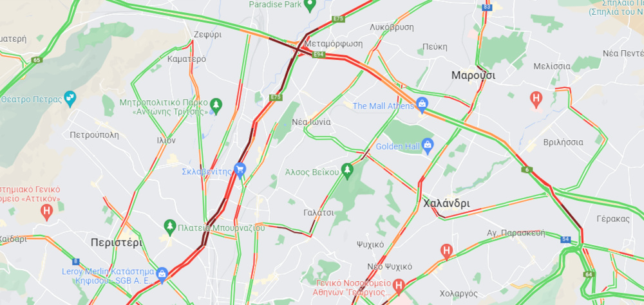Click the Πλατεία Μπουρναζίου park pin
644x305 pixels.
point(169,226)
